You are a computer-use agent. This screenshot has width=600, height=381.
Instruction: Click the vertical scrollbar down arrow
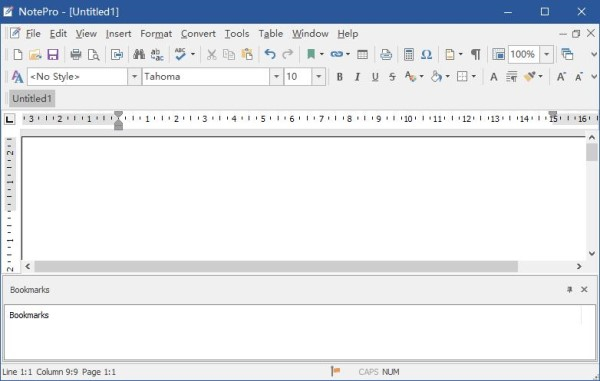pos(592,253)
